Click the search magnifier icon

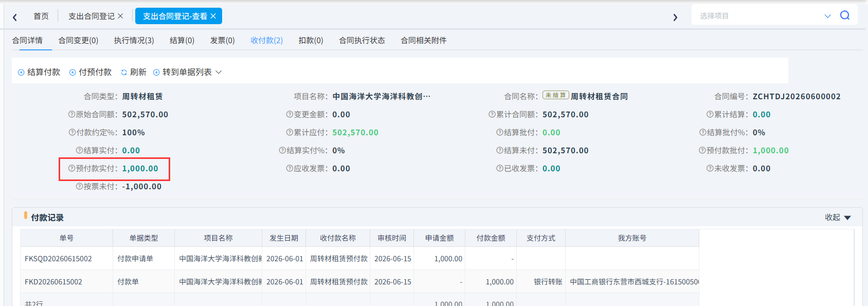pos(845,15)
